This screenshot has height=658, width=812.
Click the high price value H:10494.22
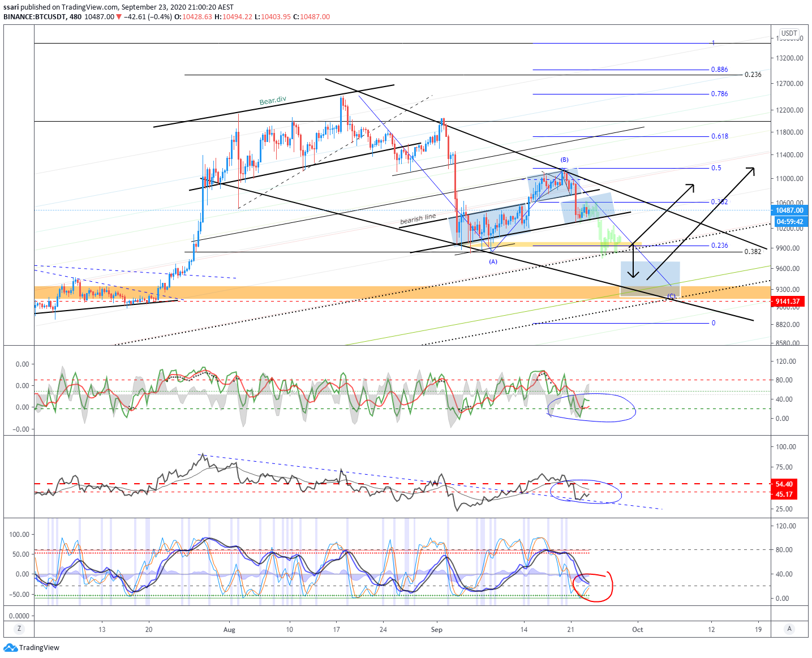point(233,17)
